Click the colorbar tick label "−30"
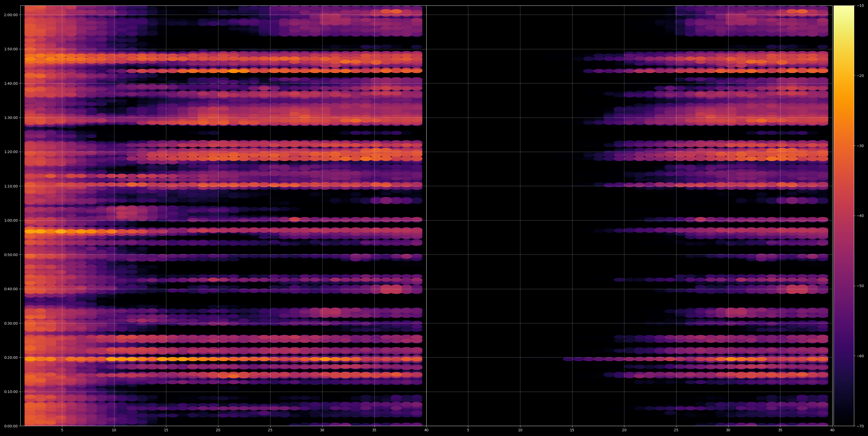 pos(860,146)
